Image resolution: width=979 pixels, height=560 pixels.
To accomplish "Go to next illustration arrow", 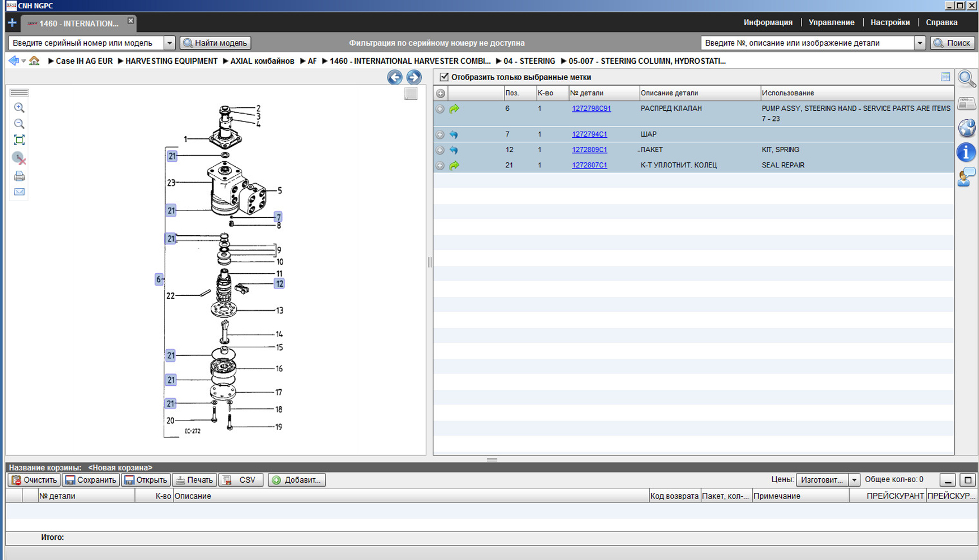I will point(414,77).
